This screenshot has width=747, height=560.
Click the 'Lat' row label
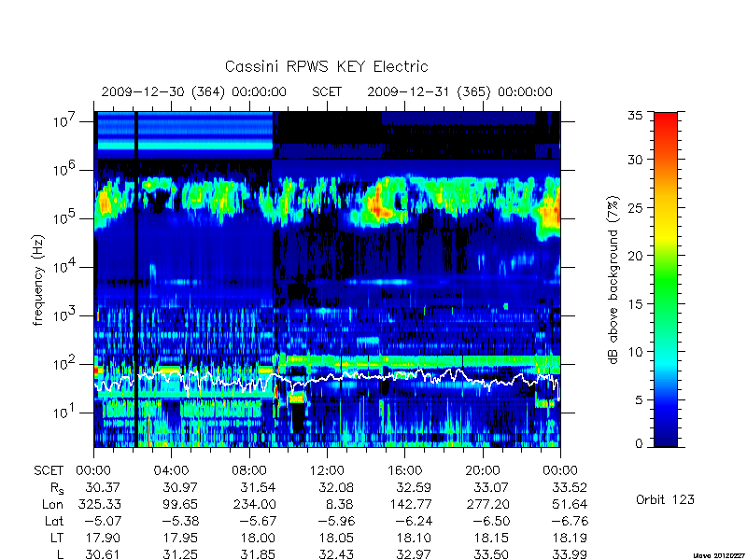pos(54,521)
